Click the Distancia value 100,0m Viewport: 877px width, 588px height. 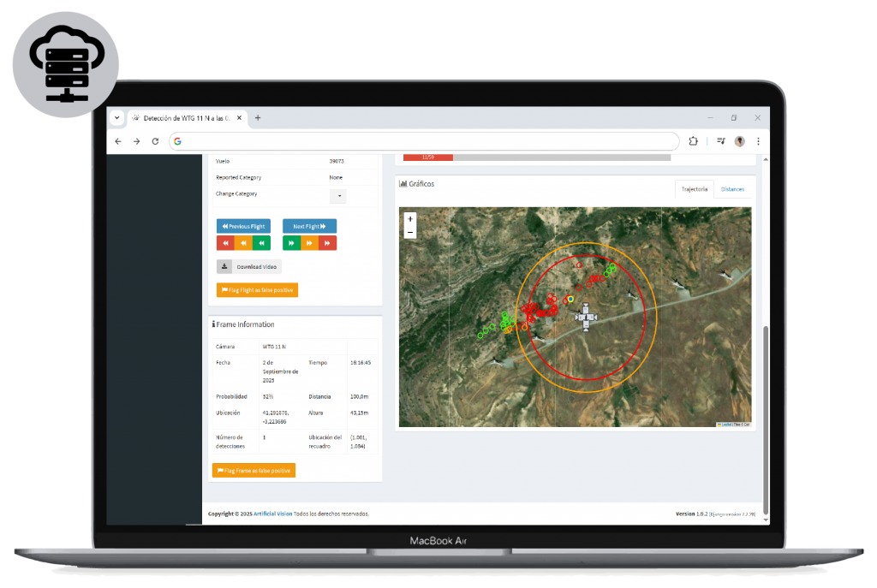359,396
